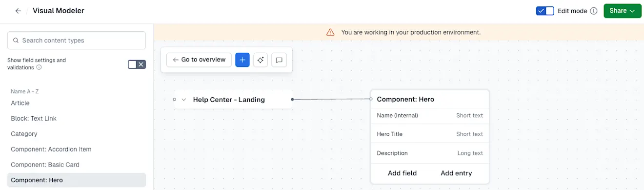Click Go to overview button
This screenshot has height=190, width=644.
(199, 60)
